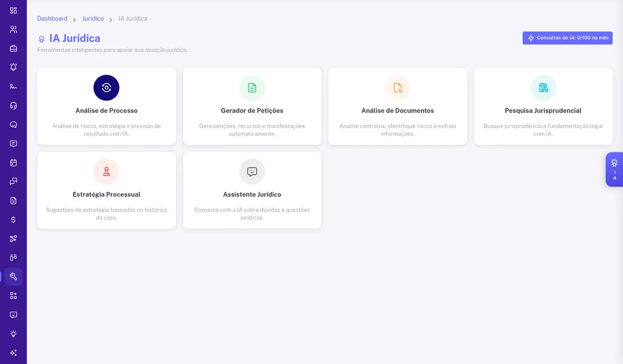The height and width of the screenshot is (364, 623).
Task: Select the highlighted wrench tools icon in sidebar
Action: (13, 276)
